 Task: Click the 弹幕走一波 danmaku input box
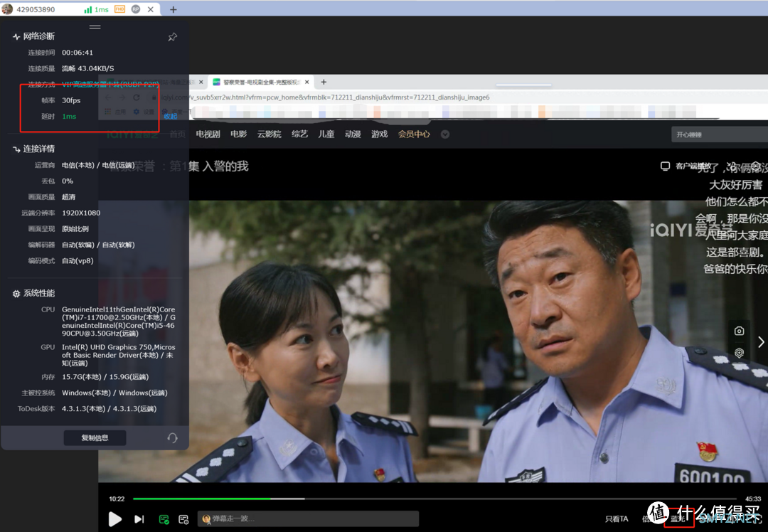point(308,518)
